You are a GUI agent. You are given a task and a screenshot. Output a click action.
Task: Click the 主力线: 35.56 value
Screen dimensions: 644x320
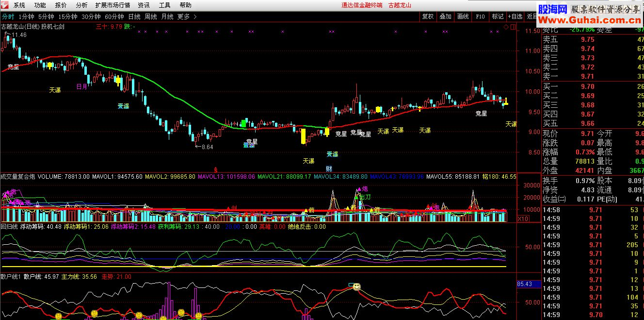(79, 277)
